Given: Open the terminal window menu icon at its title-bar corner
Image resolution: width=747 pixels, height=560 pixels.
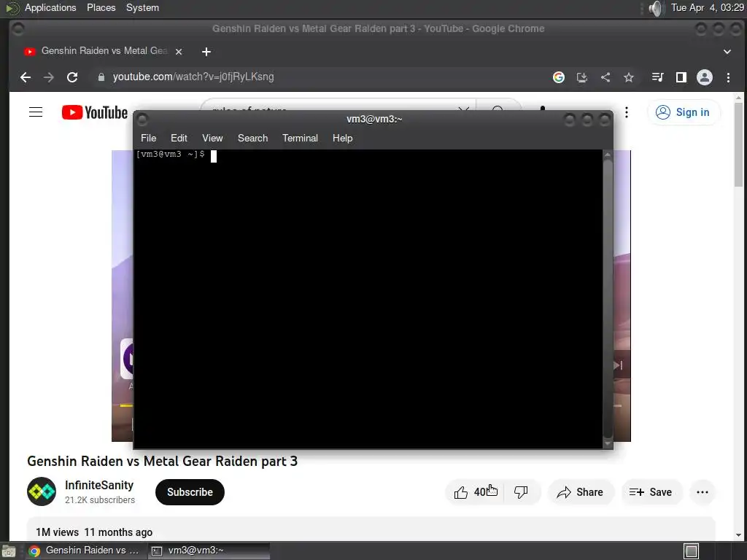Looking at the screenshot, I should 142,119.
